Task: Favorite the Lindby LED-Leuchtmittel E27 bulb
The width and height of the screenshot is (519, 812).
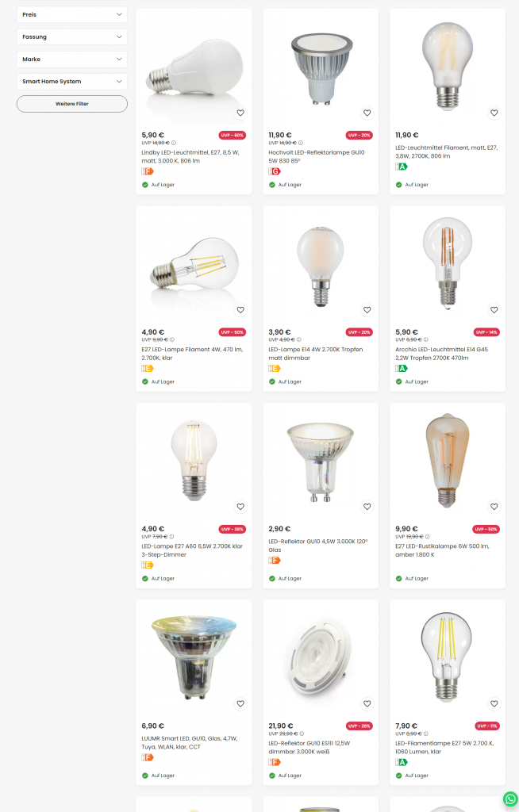Action: point(240,113)
